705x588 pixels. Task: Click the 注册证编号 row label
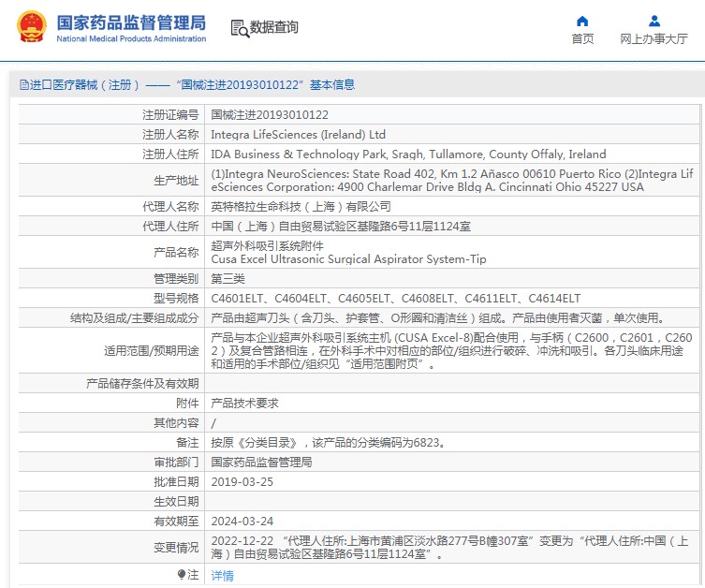(170, 115)
